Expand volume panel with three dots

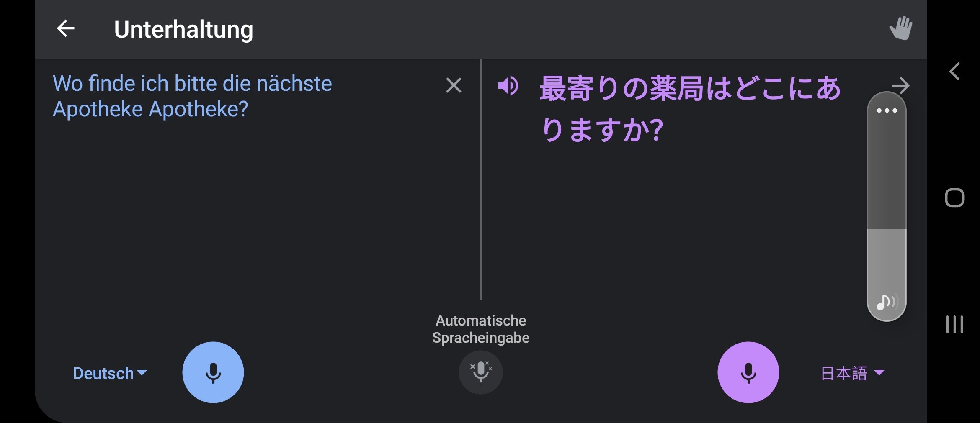[887, 110]
